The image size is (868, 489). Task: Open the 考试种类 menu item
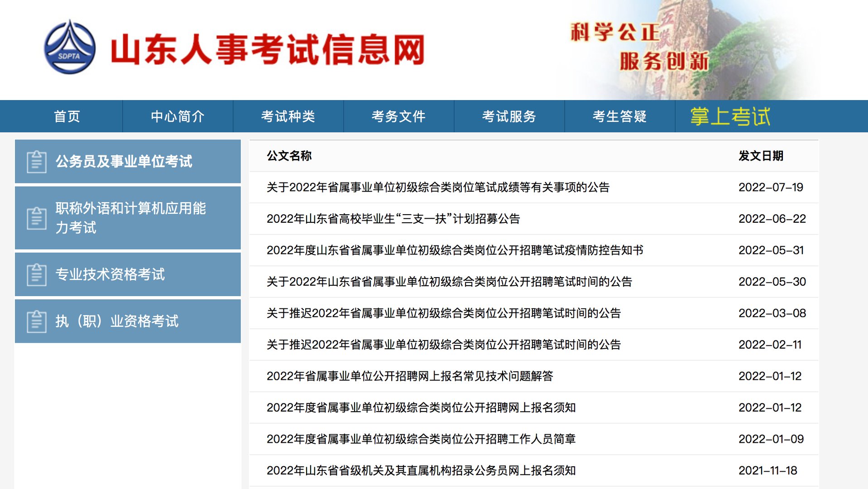point(288,116)
